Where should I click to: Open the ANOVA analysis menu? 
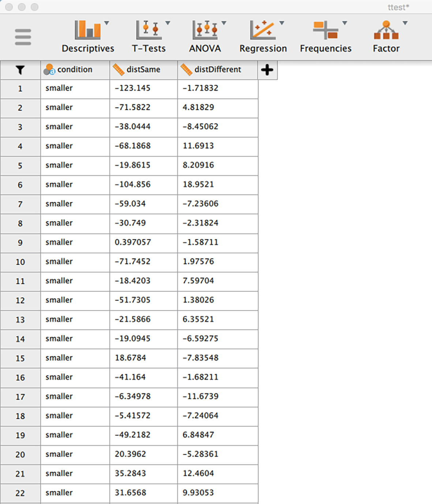click(205, 37)
